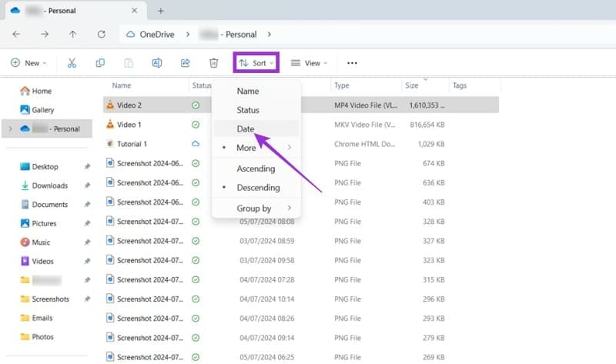This screenshot has width=616, height=364.
Task: Expand the More sort submenu
Action: [256, 148]
